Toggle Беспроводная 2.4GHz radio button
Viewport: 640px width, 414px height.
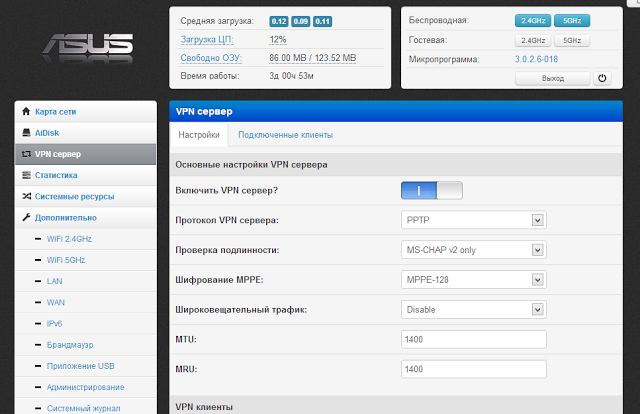[533, 20]
